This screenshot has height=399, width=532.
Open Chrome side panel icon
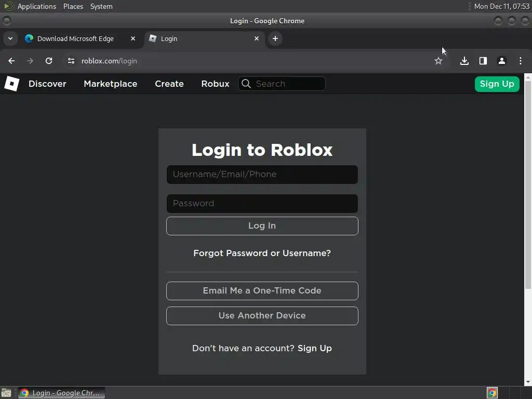[x=483, y=61]
